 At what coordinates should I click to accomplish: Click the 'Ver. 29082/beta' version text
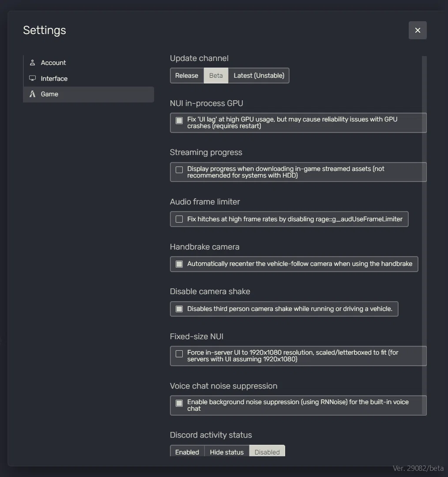[x=418, y=468]
